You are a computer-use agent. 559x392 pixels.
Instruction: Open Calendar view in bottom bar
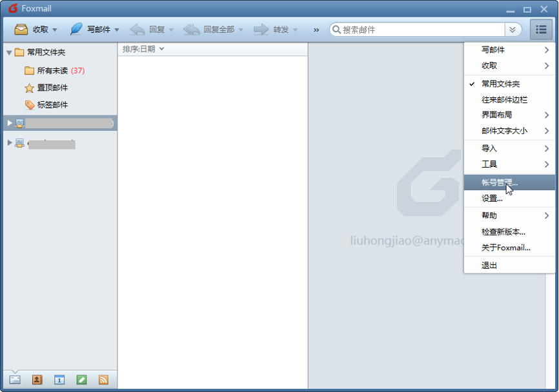pyautogui.click(x=59, y=380)
